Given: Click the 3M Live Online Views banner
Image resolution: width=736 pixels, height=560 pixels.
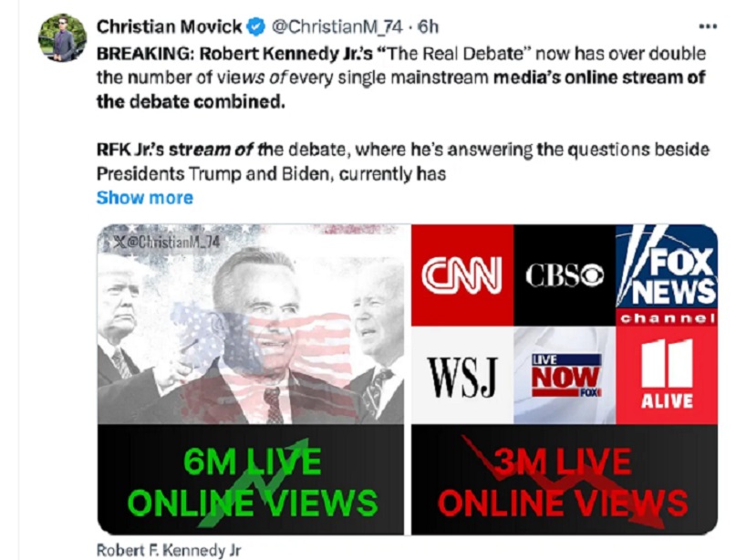Looking at the screenshot, I should pos(565,480).
